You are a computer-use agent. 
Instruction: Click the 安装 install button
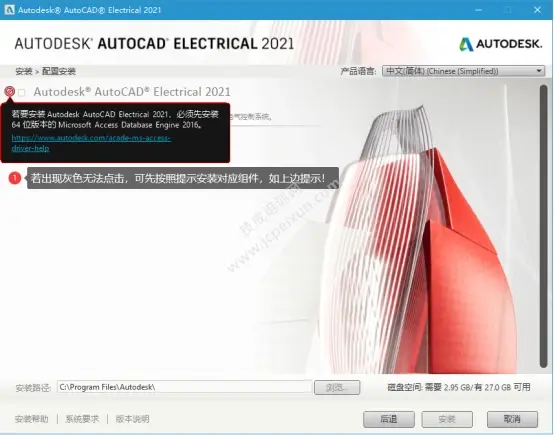point(447,419)
